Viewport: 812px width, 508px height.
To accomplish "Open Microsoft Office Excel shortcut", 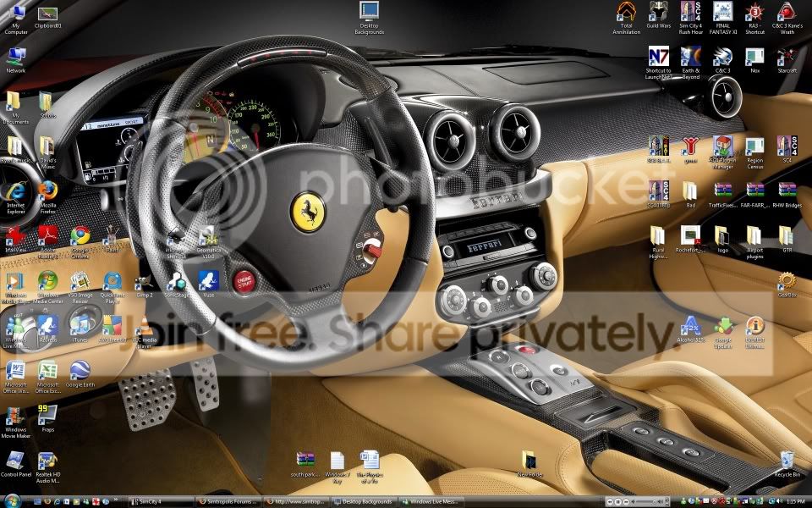I will coord(47,377).
